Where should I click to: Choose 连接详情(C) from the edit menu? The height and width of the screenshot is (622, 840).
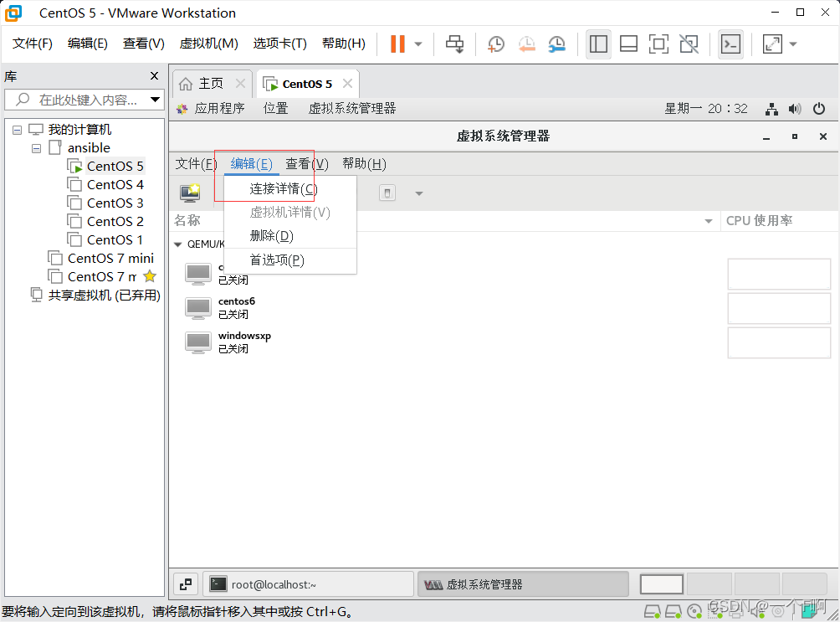(290, 188)
